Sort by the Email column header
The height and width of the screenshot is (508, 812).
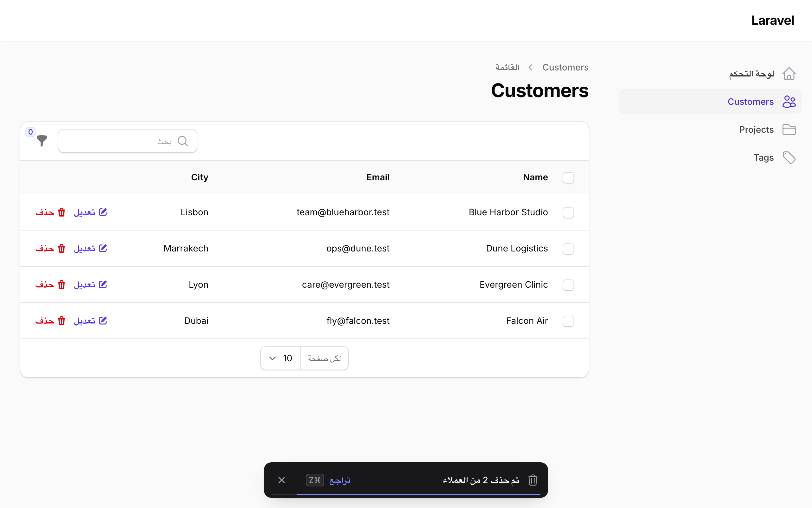tap(378, 177)
